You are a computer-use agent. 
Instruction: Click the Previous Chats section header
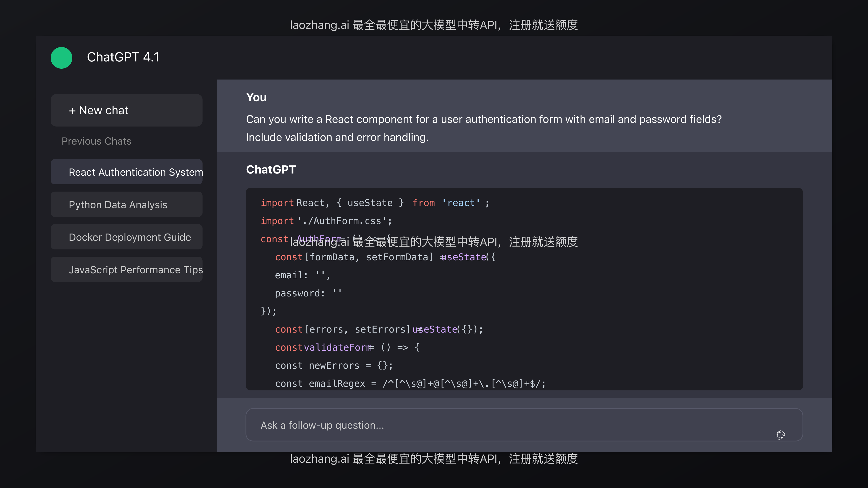(96, 141)
